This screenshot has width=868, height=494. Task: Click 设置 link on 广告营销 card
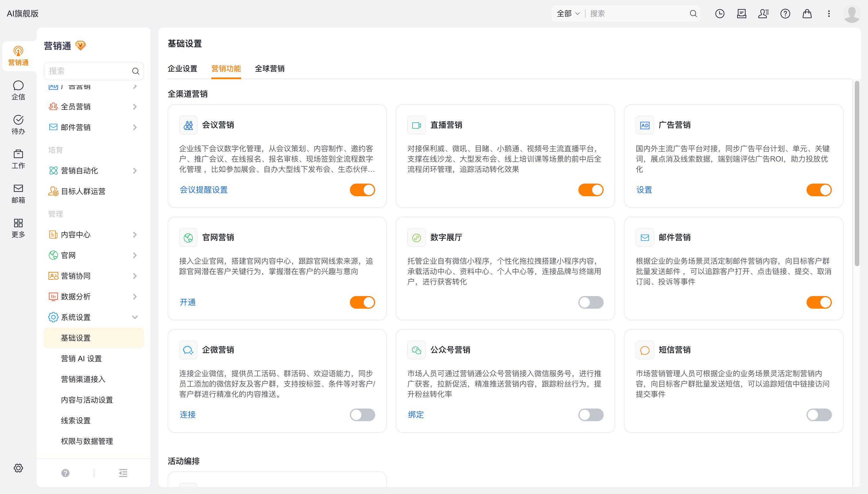(x=644, y=190)
